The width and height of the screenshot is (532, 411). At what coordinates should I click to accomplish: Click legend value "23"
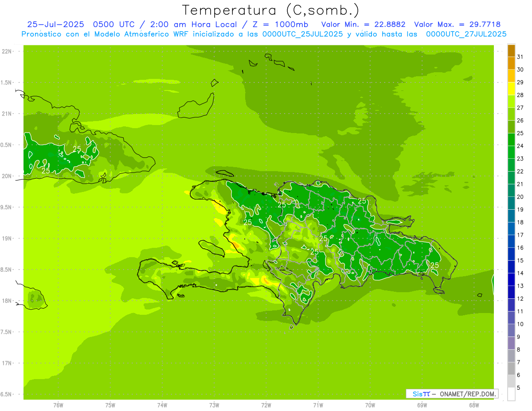pos(520,158)
